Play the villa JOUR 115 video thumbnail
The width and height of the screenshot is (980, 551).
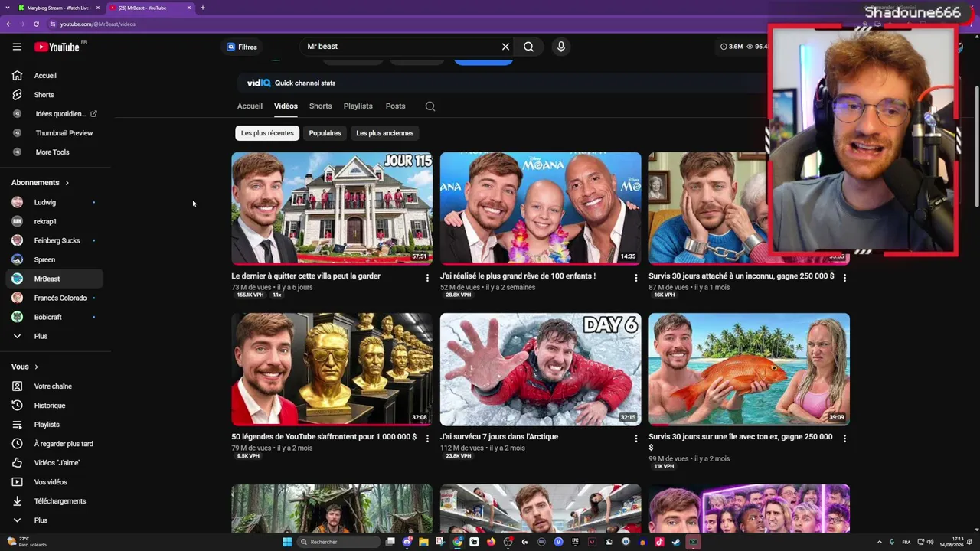tap(332, 208)
